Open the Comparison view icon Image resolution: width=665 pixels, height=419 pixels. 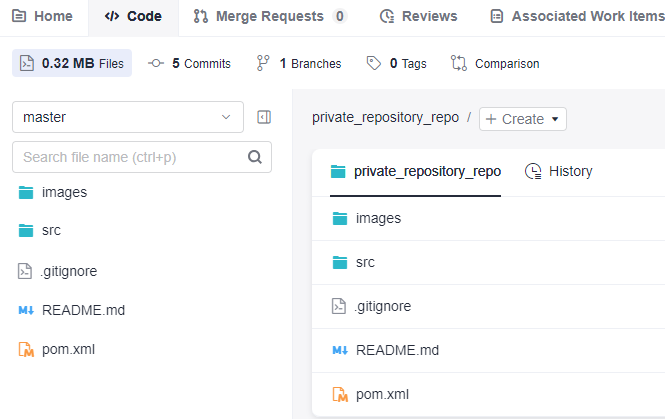point(458,63)
